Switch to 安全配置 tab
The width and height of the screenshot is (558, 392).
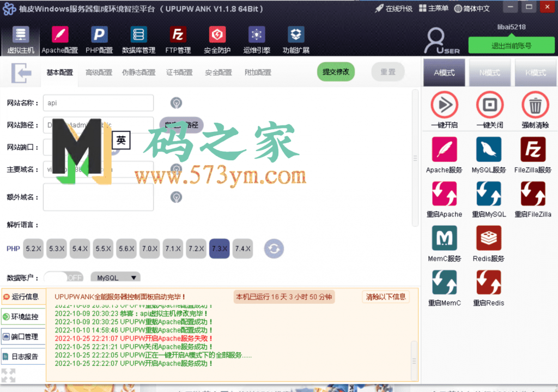click(x=219, y=73)
